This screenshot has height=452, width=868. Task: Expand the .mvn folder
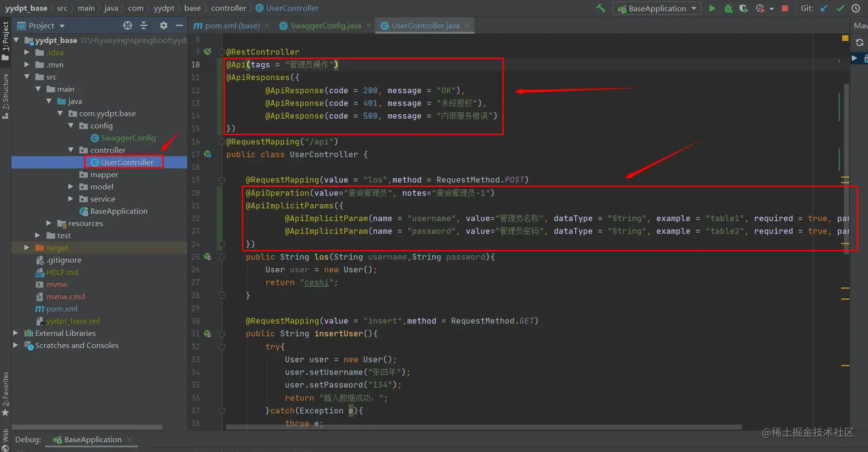click(x=27, y=64)
